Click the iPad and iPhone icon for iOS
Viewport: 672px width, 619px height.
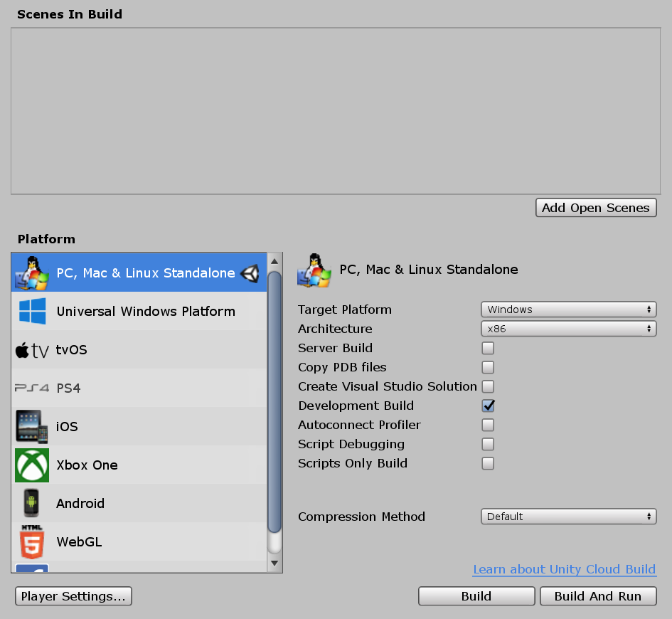[32, 426]
